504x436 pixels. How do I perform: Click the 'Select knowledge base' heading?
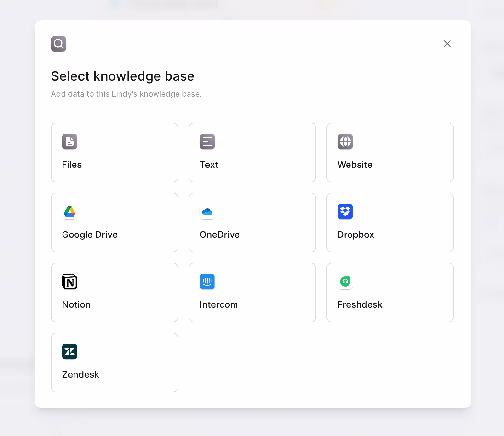tap(123, 76)
